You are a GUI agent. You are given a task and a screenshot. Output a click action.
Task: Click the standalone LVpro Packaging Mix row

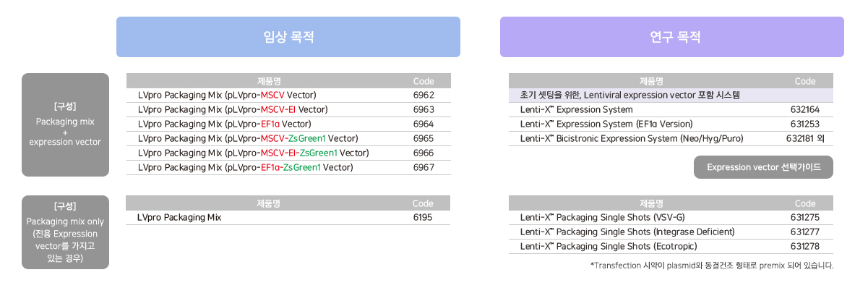click(288, 217)
